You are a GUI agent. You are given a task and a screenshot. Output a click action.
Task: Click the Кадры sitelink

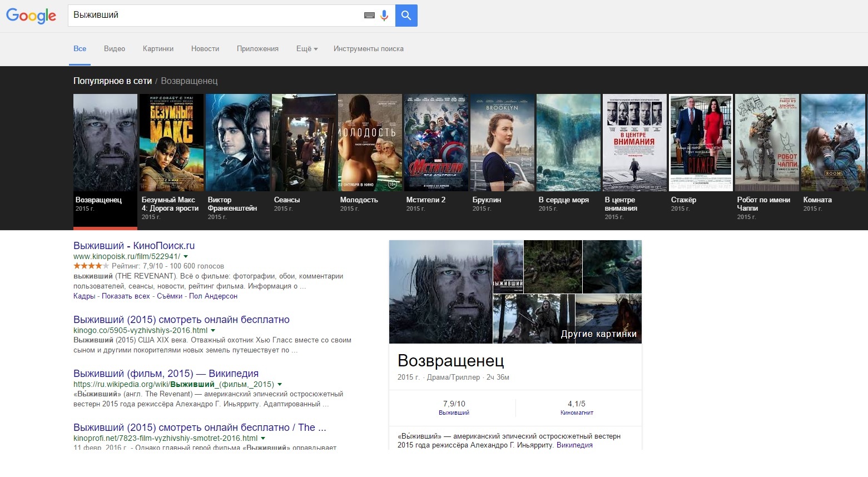(85, 296)
